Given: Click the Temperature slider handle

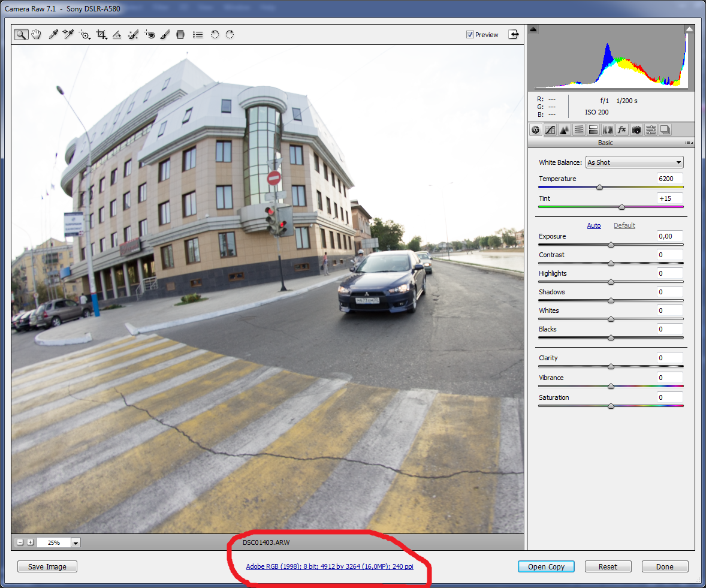Looking at the screenshot, I should (x=599, y=188).
